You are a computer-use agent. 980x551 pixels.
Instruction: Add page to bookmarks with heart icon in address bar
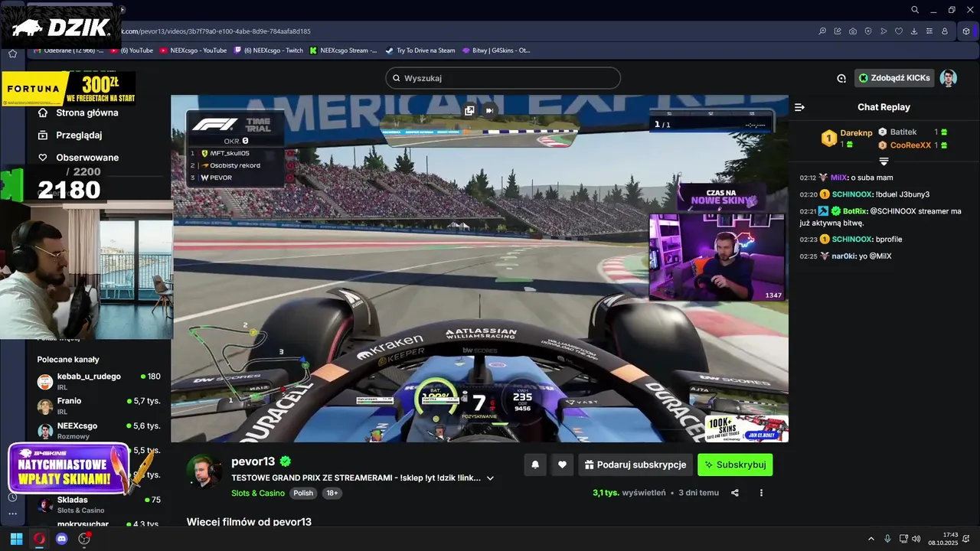click(x=899, y=31)
